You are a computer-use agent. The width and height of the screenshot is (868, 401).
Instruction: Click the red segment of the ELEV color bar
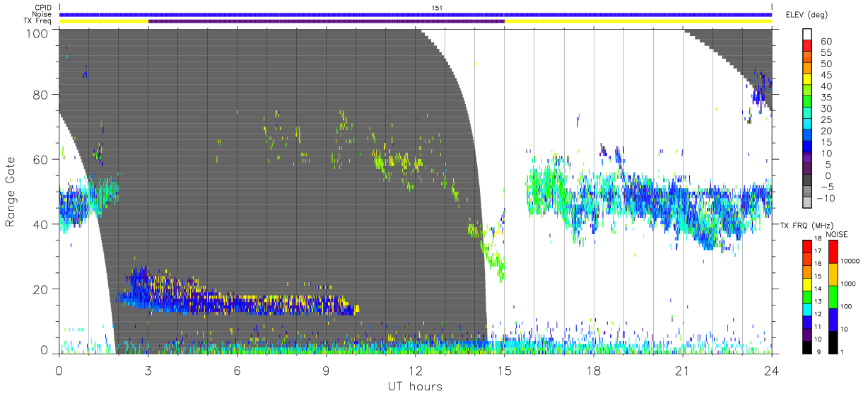click(807, 45)
